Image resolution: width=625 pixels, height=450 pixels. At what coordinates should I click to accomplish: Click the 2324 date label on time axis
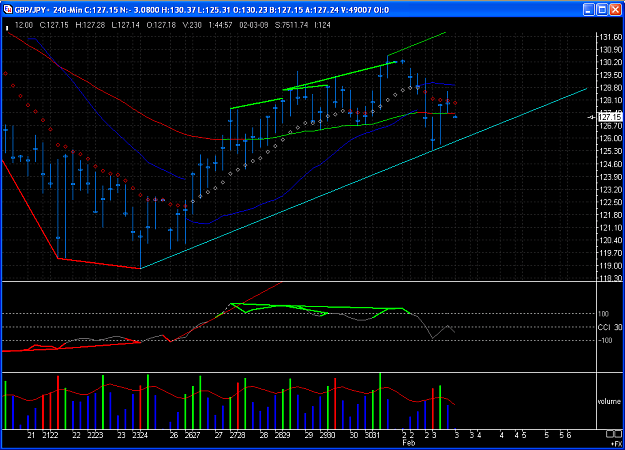[x=140, y=435]
